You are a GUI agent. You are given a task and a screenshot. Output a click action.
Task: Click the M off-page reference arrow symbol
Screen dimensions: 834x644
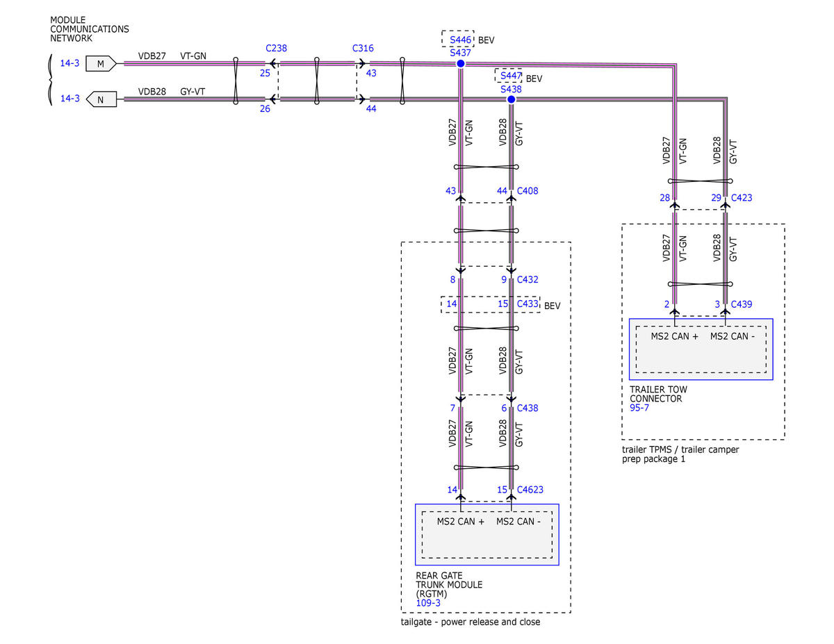click(x=101, y=63)
